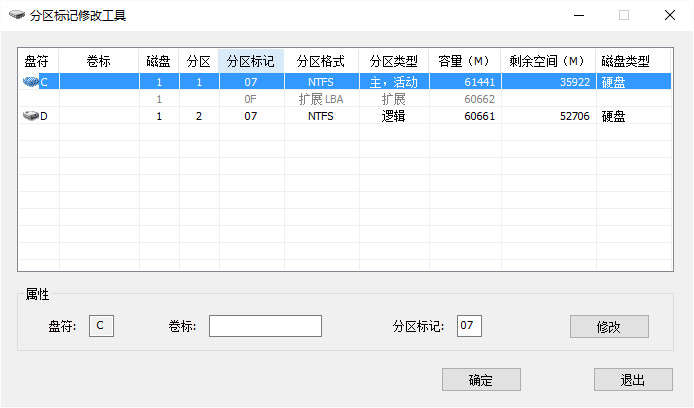Image resolution: width=694 pixels, height=408 pixels.
Task: Click the 卷标 column header
Action: pyautogui.click(x=99, y=61)
